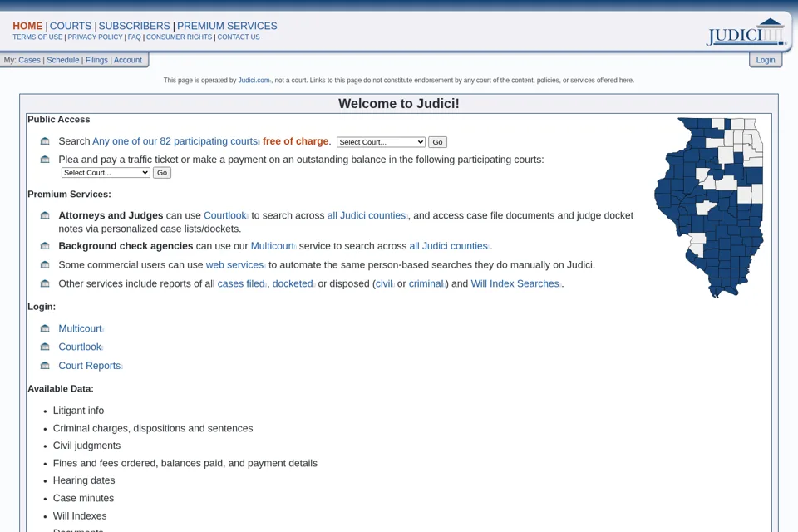Click courthouse icon beside Some commercial users
The width and height of the screenshot is (798, 532).
click(x=45, y=264)
